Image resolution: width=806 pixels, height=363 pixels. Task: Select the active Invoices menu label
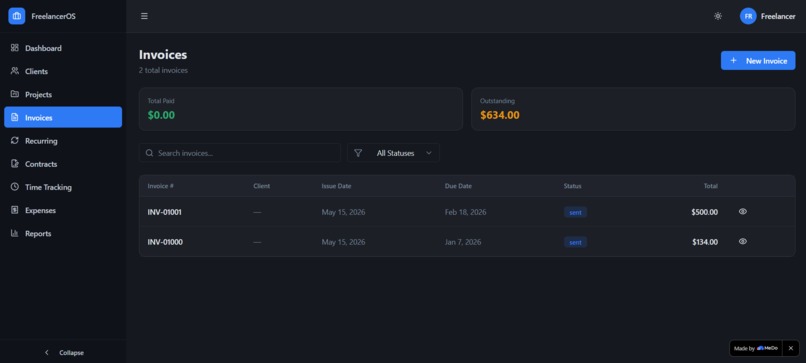(x=39, y=118)
